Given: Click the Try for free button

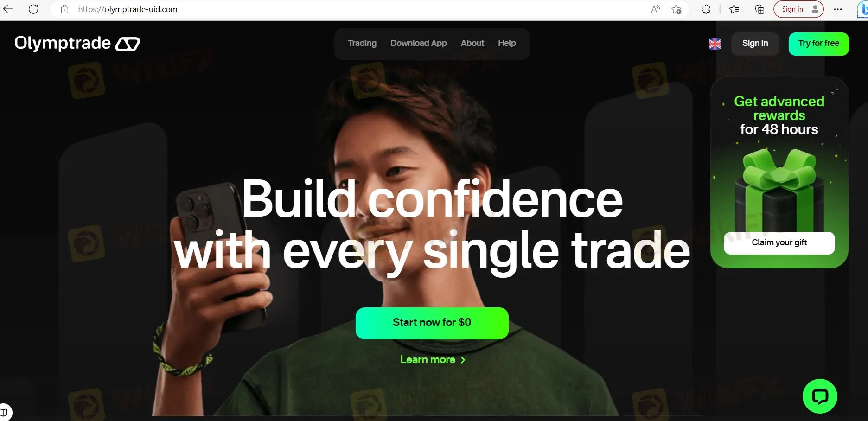Looking at the screenshot, I should [x=819, y=44].
